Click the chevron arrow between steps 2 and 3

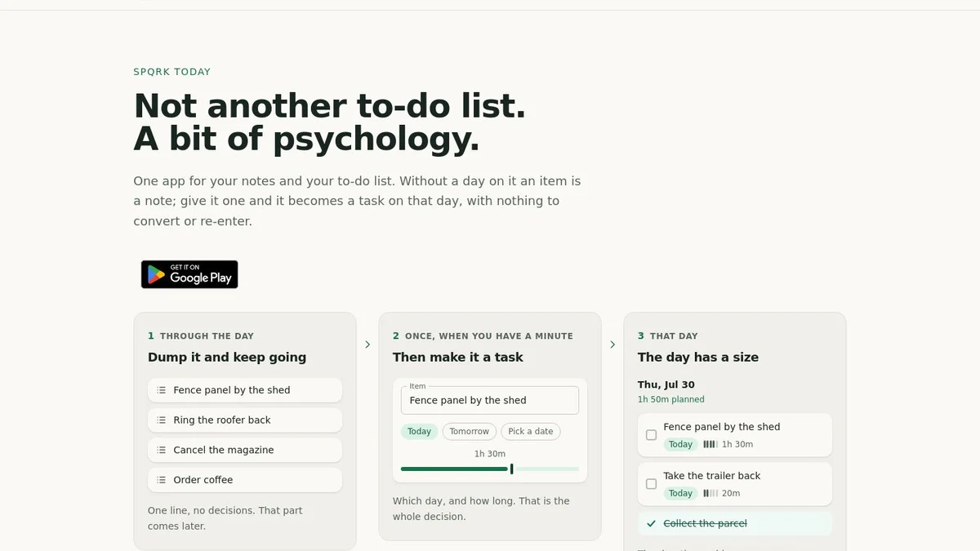612,344
